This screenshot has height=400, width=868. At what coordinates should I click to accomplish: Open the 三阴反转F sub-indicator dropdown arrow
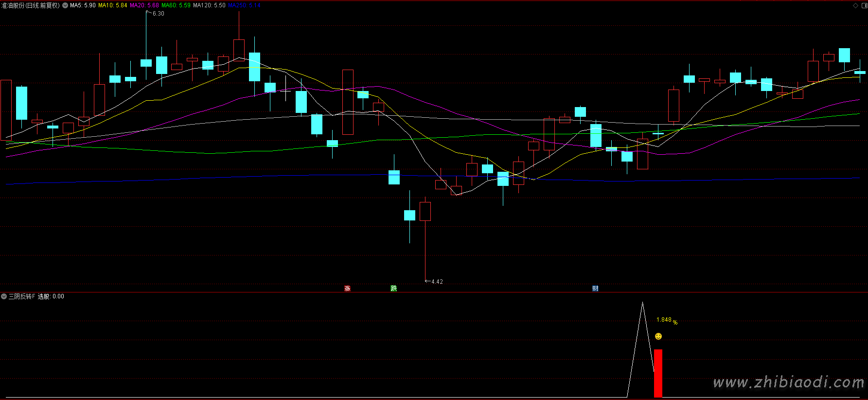[4, 296]
